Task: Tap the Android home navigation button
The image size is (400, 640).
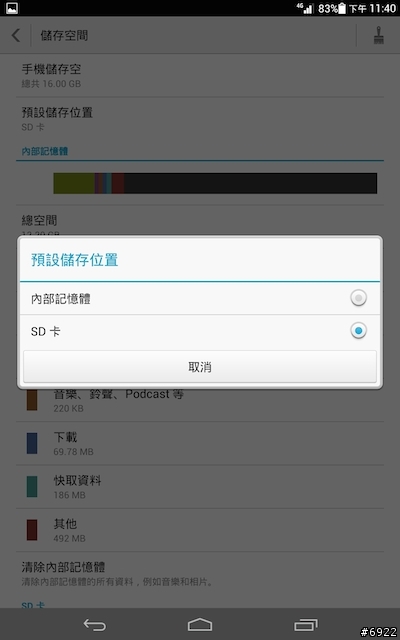Action: coord(200,625)
